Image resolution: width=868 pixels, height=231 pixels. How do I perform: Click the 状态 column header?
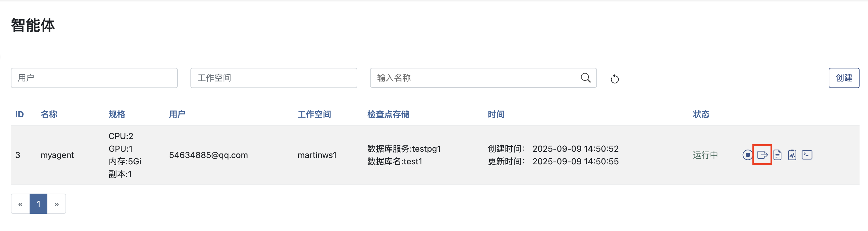[x=701, y=115]
